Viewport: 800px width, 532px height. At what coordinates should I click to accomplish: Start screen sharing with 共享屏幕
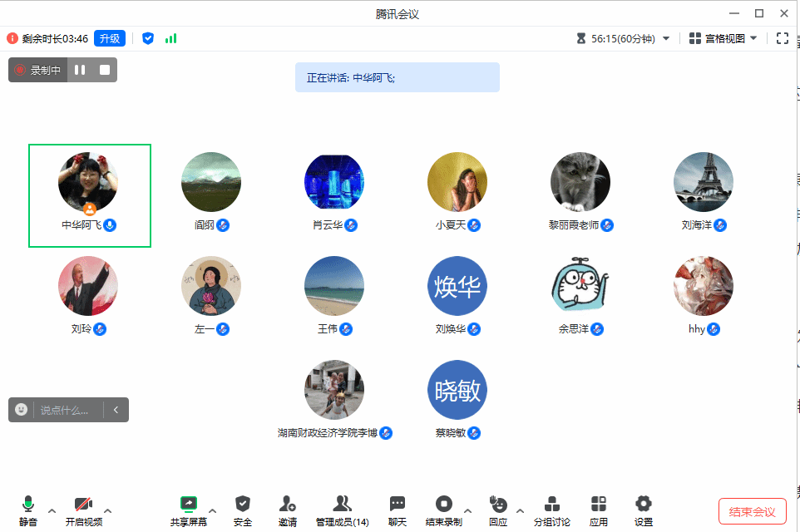(x=189, y=510)
